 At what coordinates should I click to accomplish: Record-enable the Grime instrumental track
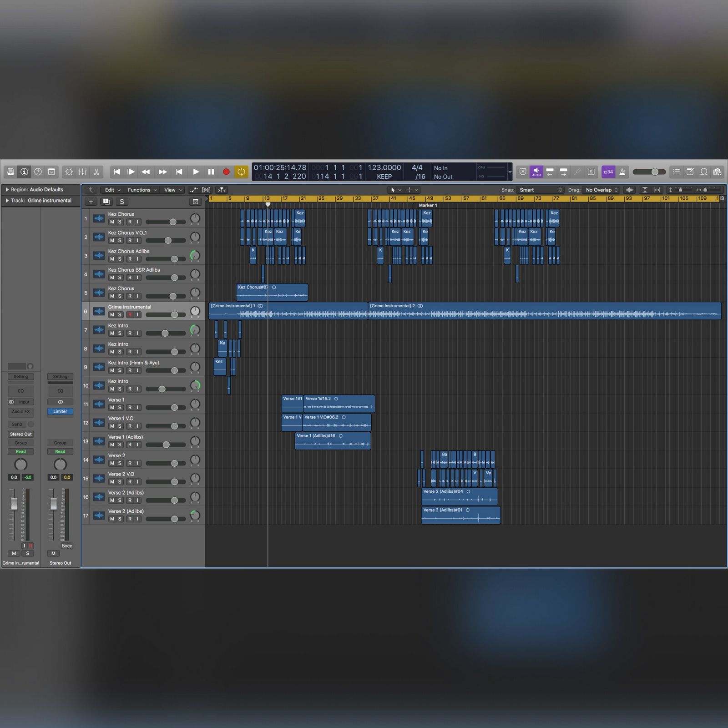pos(130,315)
